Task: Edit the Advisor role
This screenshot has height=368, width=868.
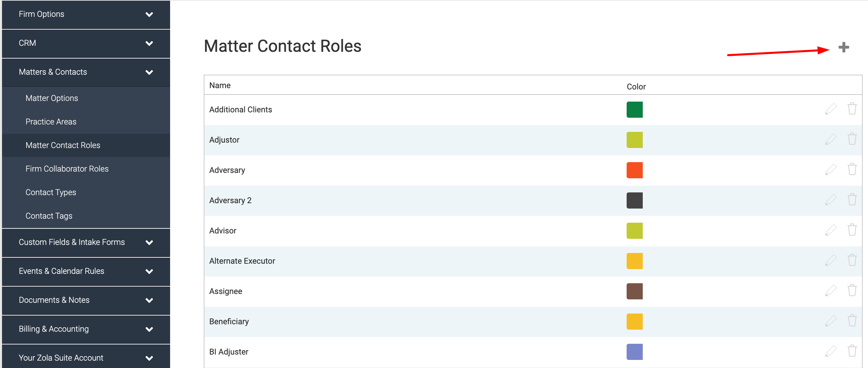Action: click(831, 230)
